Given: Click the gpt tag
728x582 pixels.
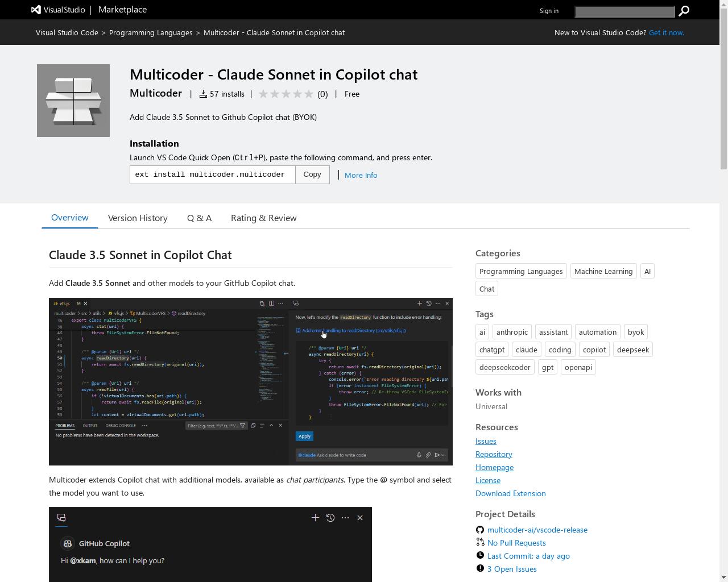Looking at the screenshot, I should tap(548, 367).
